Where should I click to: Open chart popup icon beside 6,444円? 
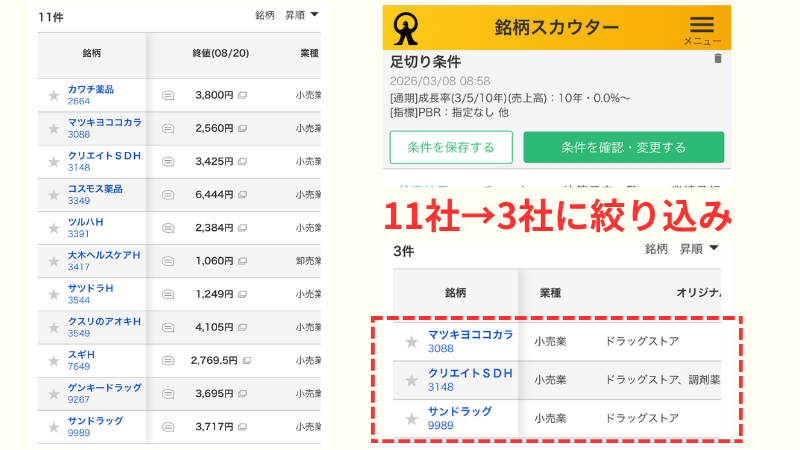click(242, 195)
